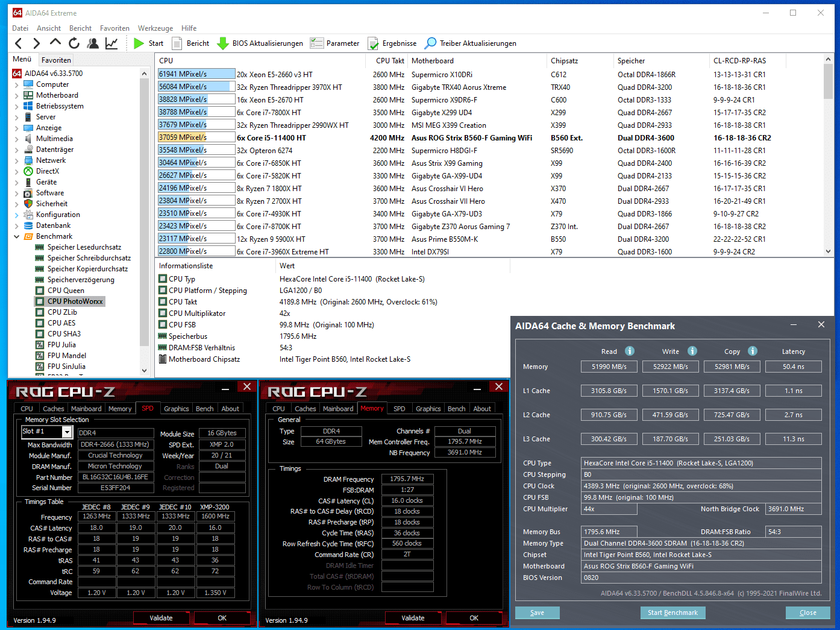Expand the Konfiguration tree node
This screenshot has height=630, width=840.
pyautogui.click(x=16, y=215)
